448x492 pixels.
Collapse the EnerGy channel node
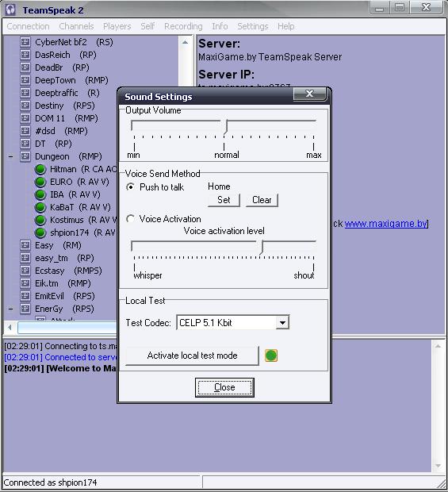click(10, 309)
